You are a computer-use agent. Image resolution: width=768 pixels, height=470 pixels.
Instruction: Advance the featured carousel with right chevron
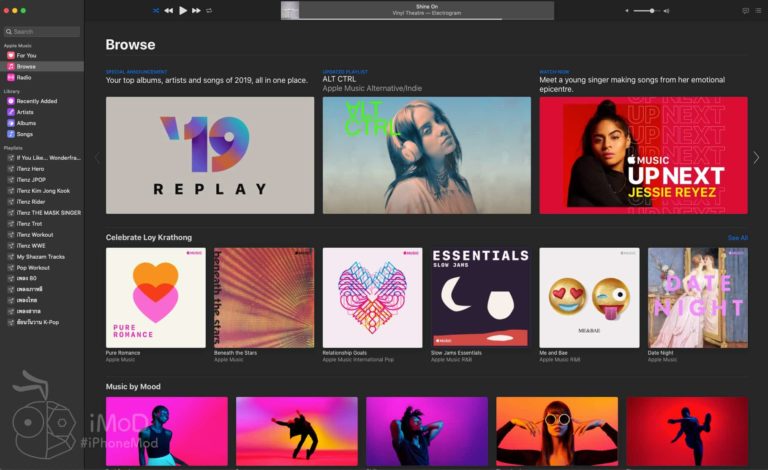pos(756,157)
